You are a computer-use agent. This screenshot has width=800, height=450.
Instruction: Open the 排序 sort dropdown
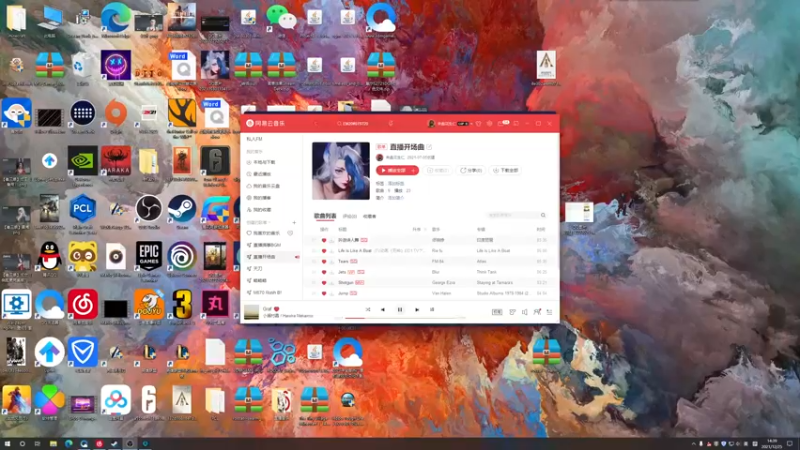pos(418,230)
